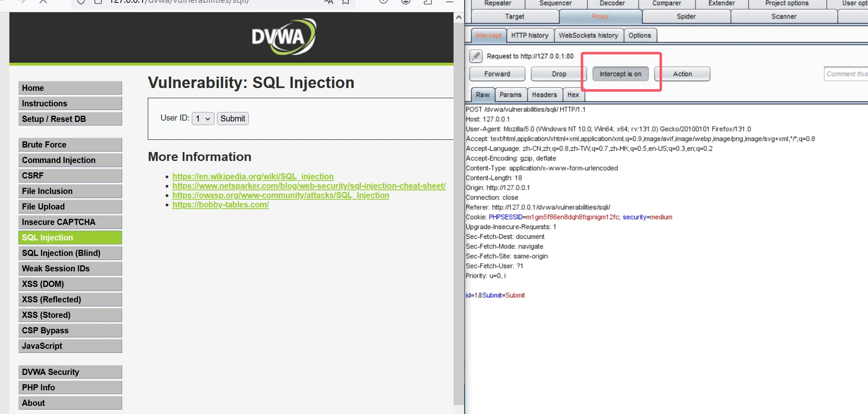
Task: Follow the bobby-tables.com link
Action: coord(220,205)
